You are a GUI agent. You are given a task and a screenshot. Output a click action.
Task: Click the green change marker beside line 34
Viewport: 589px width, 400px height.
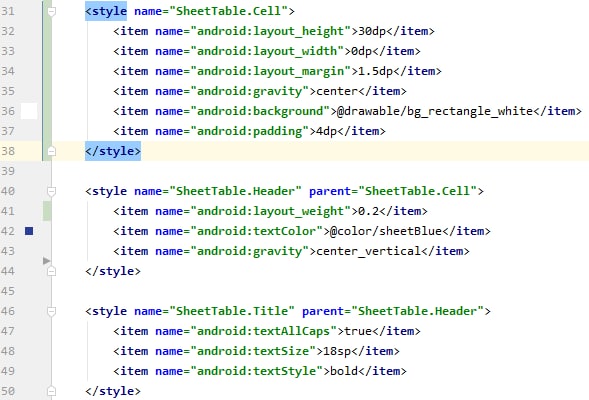[47, 71]
